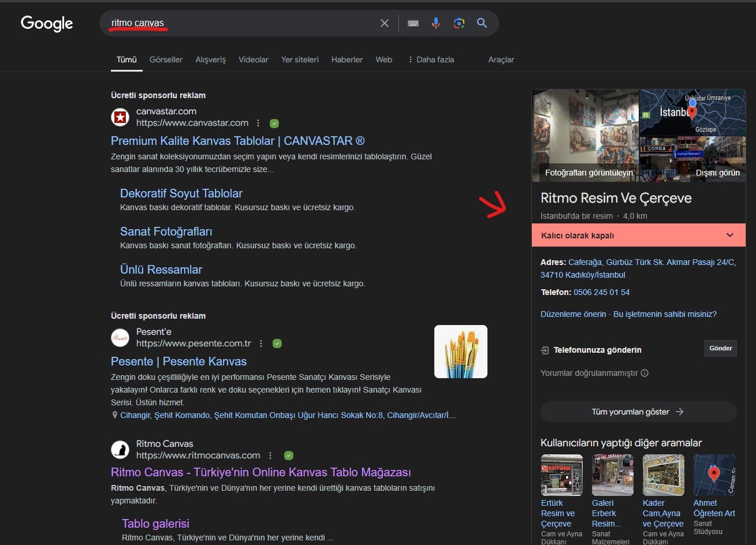Click the Fotoğrafları görüntüleyin photo

[586, 136]
